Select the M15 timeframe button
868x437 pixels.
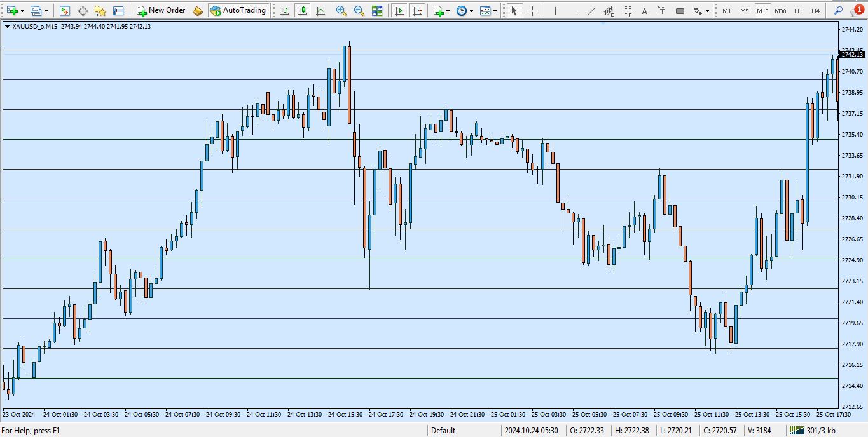pyautogui.click(x=762, y=11)
